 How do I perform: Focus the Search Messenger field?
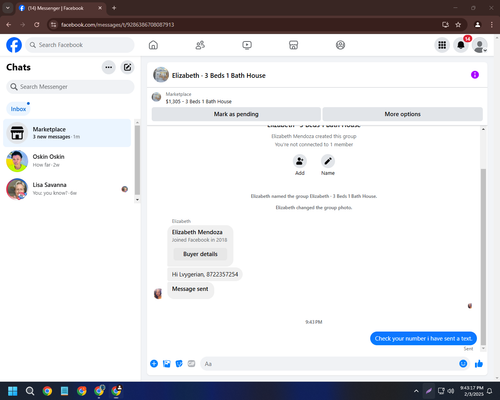[x=70, y=87]
